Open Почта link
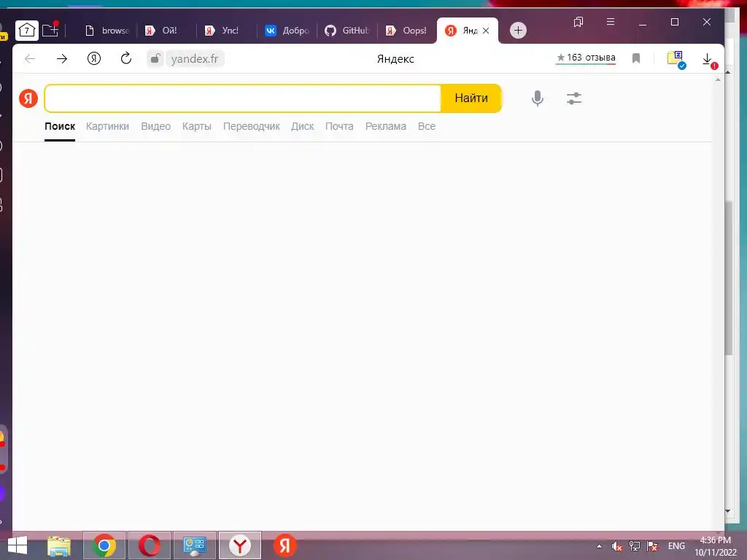747x560 pixels. 339,126
